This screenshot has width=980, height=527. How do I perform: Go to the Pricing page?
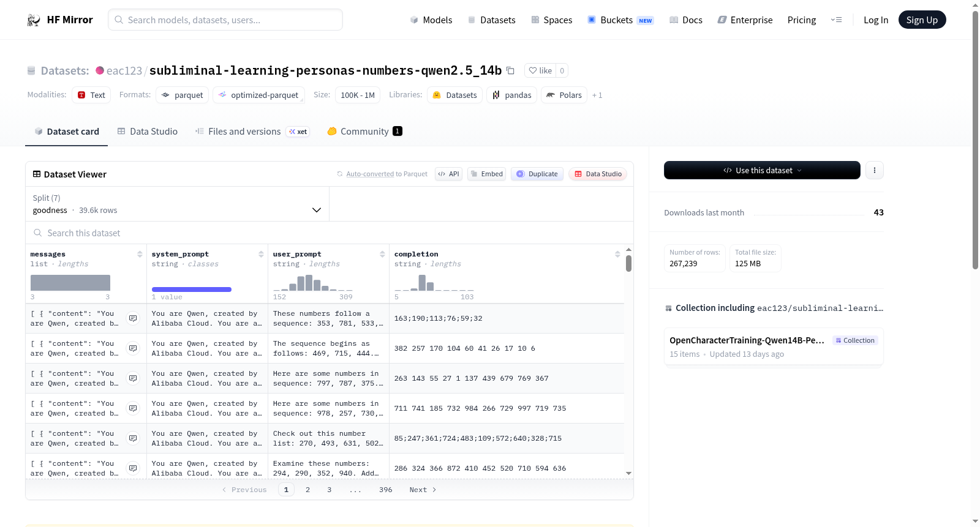click(802, 20)
